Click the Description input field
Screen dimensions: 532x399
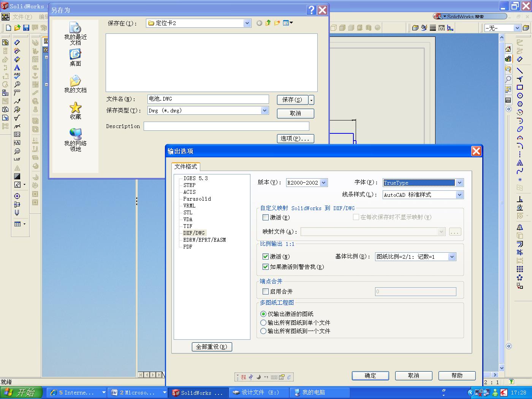pyautogui.click(x=226, y=126)
